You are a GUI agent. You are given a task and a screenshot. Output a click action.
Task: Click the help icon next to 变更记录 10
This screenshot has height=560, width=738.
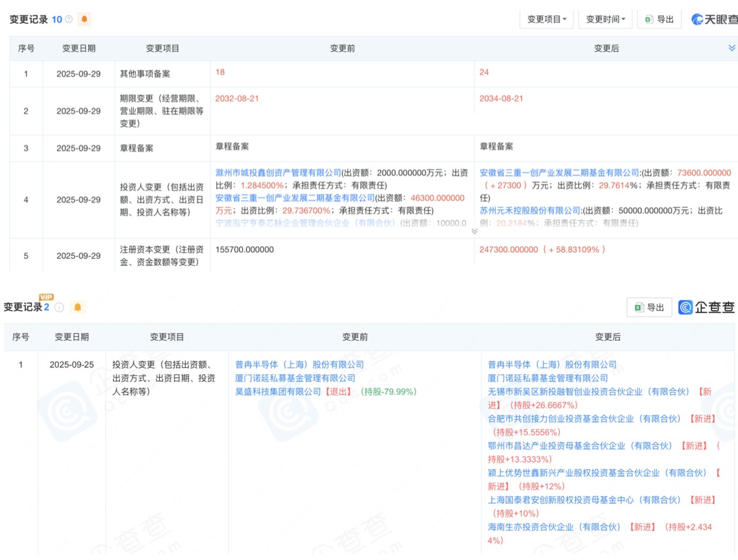pyautogui.click(x=69, y=19)
